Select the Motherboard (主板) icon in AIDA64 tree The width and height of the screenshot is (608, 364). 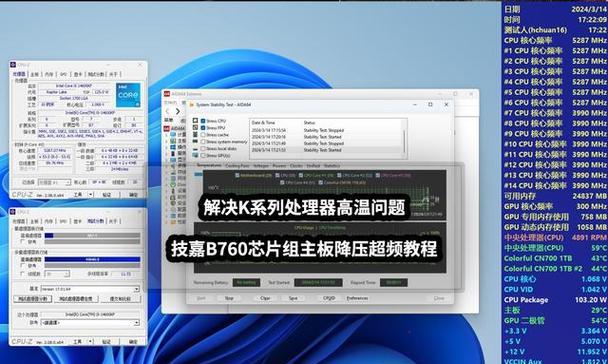(x=173, y=141)
